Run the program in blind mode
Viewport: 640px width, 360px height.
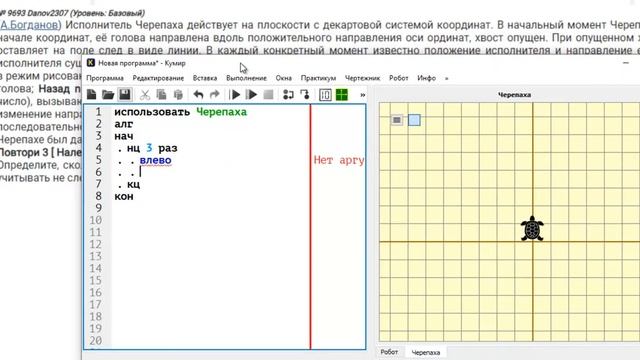[x=251, y=95]
